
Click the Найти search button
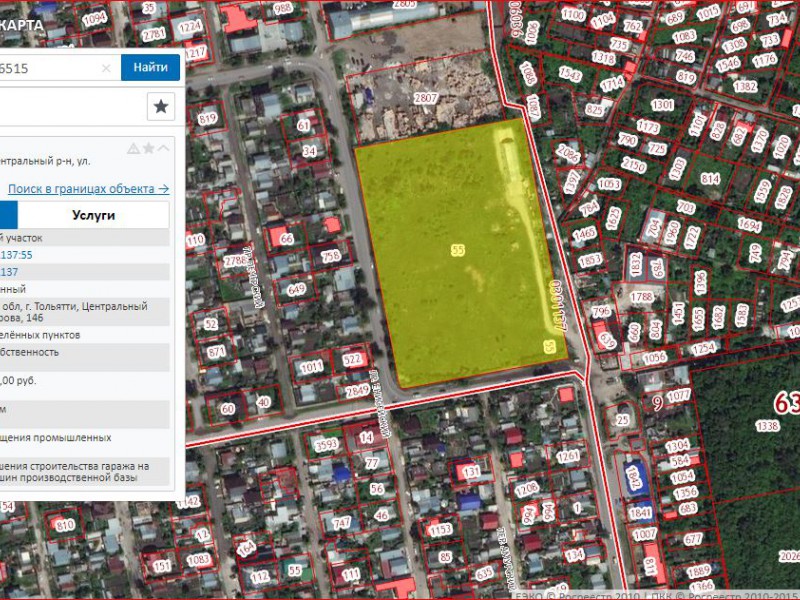150,67
